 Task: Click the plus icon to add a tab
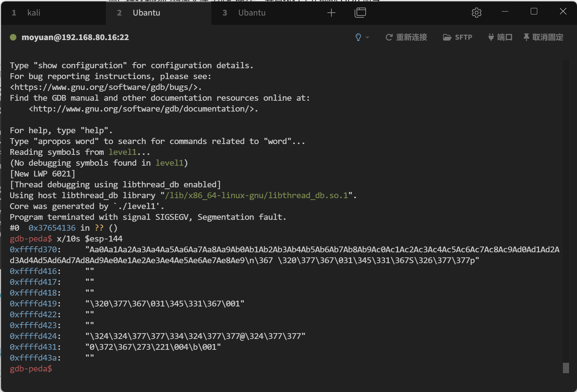pos(331,13)
